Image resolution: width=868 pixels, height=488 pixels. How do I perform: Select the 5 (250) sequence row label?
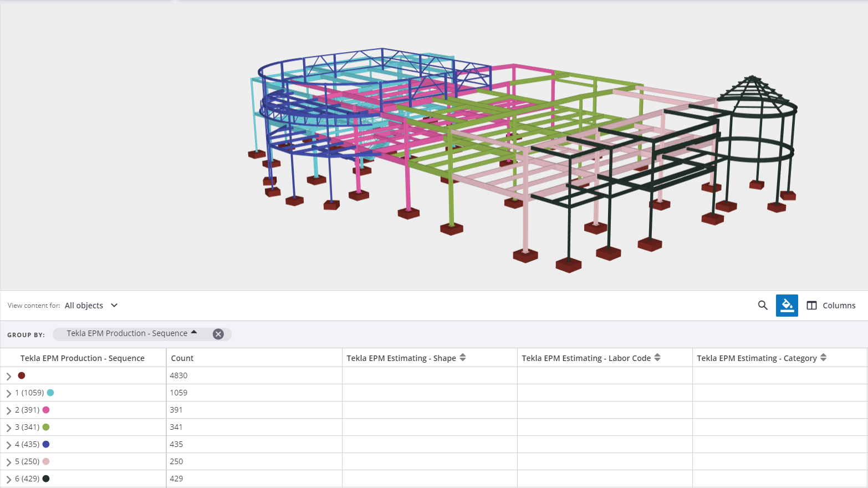(27, 461)
